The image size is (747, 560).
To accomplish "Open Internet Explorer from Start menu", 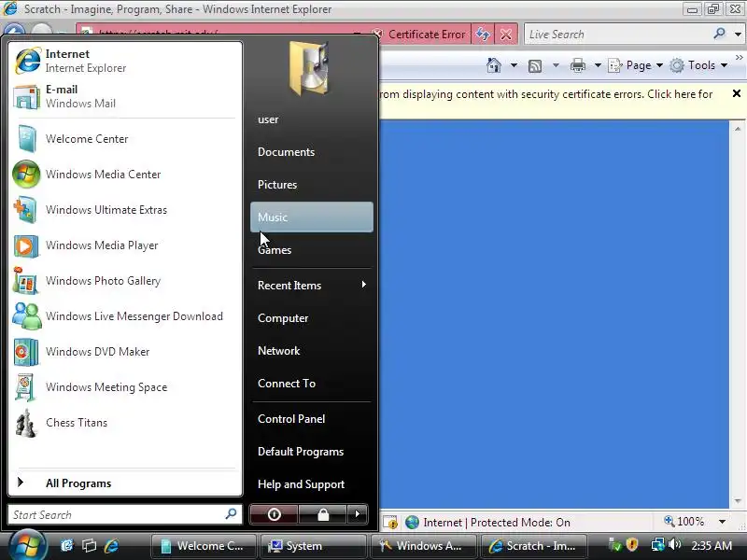I will tap(125, 61).
